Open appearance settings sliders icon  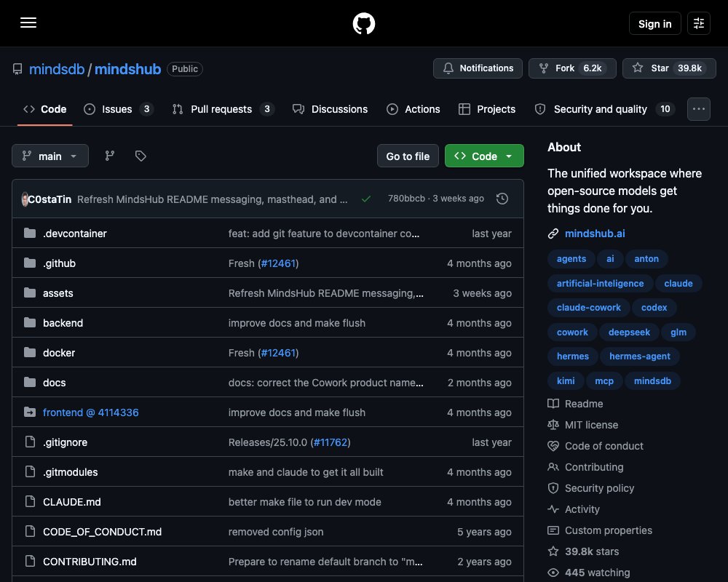coord(699,23)
